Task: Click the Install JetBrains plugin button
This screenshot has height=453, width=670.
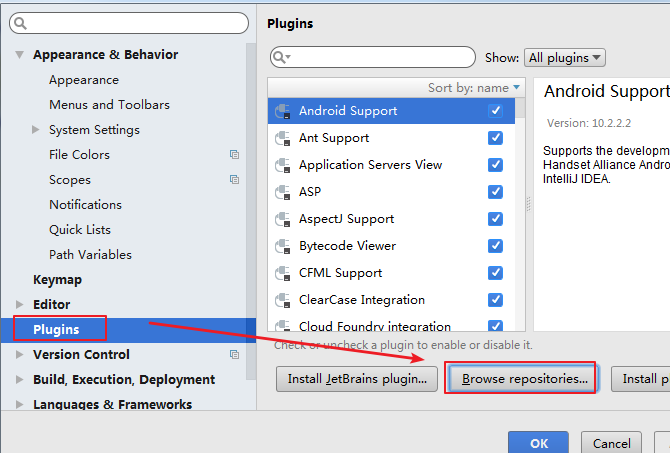Action: click(357, 379)
